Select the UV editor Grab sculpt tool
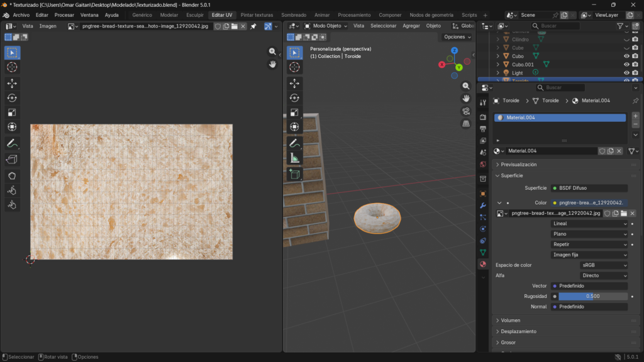The width and height of the screenshot is (644, 362). click(13, 175)
